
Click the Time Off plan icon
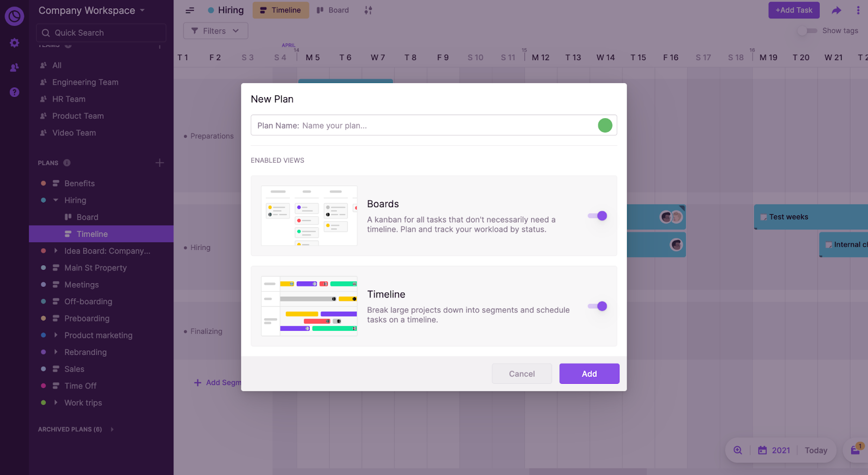[x=56, y=386]
